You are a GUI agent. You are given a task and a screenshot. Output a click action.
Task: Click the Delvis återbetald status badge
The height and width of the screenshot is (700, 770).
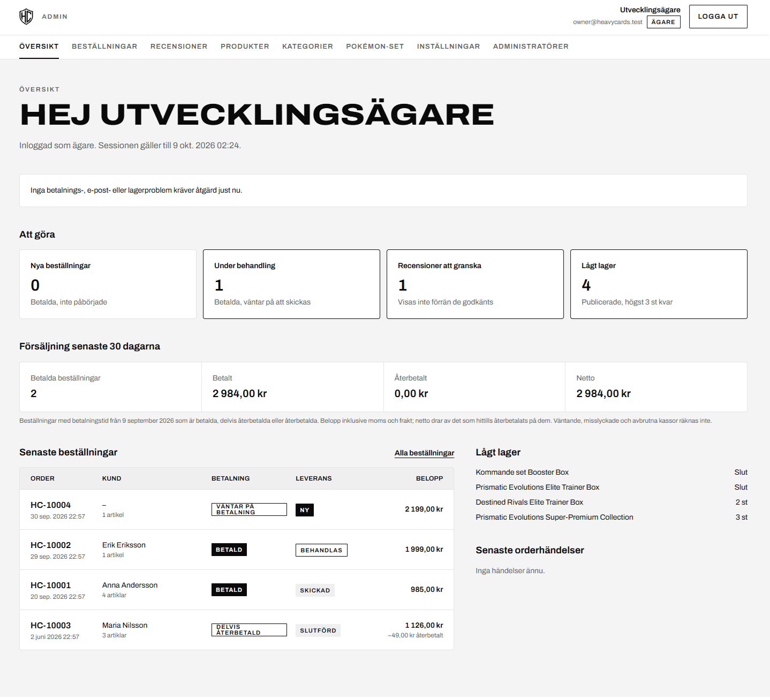(249, 630)
